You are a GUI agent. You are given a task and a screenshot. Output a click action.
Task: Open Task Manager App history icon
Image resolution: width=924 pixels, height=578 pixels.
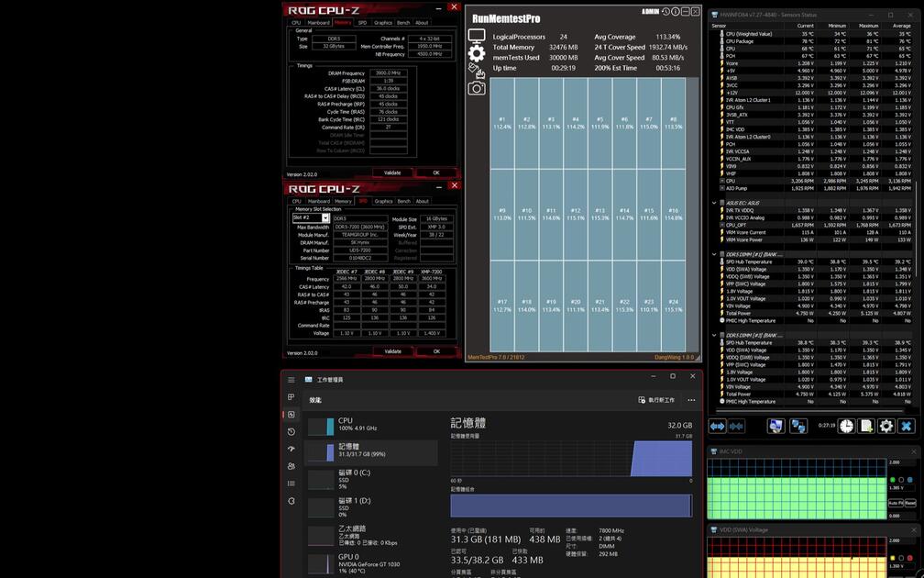[x=291, y=432]
